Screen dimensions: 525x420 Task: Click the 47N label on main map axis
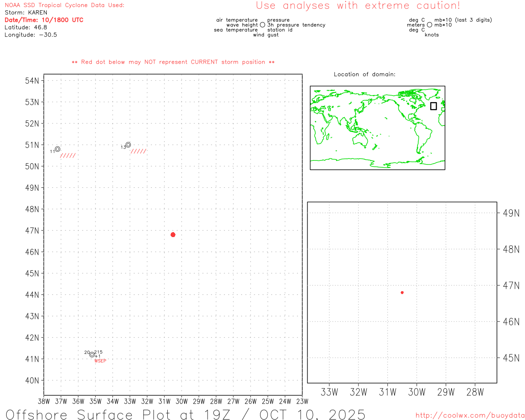[x=32, y=231]
